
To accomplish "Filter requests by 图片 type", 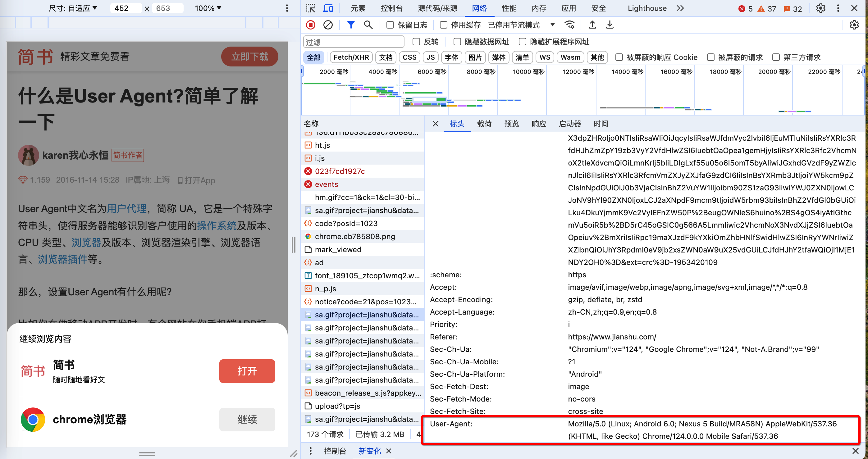I will pos(475,57).
